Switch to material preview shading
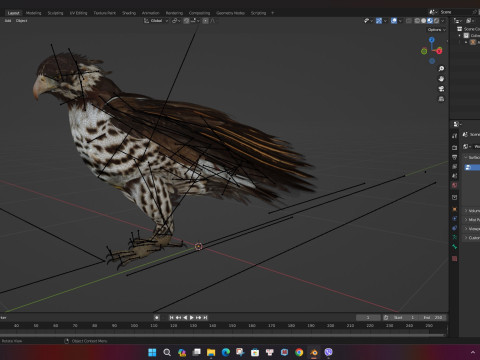 coord(430,21)
